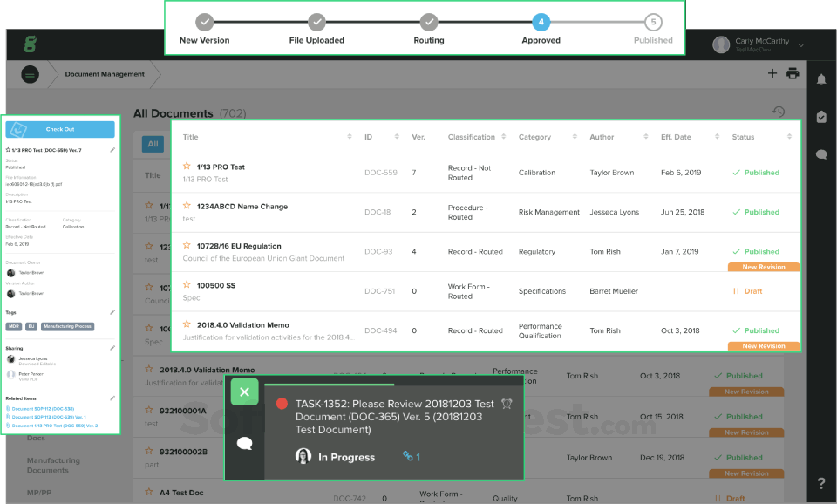Close the TASK-1352 popup with X

[x=244, y=392]
